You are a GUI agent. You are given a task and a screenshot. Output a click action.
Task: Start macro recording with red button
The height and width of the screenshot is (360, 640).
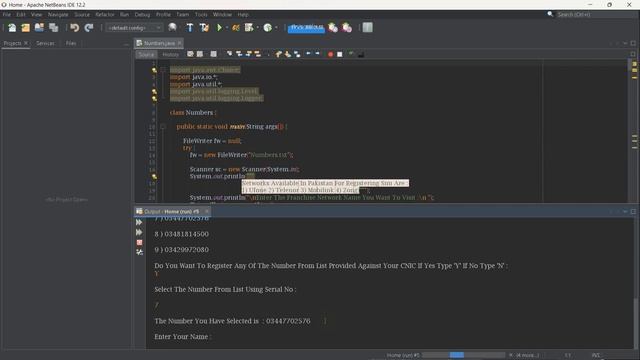[x=330, y=54]
